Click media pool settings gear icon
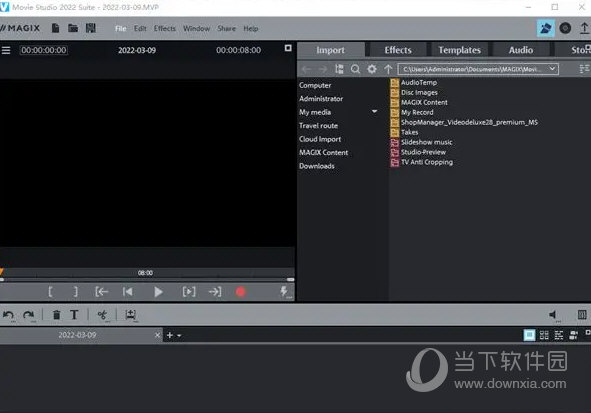This screenshot has width=591, height=413. 372,69
